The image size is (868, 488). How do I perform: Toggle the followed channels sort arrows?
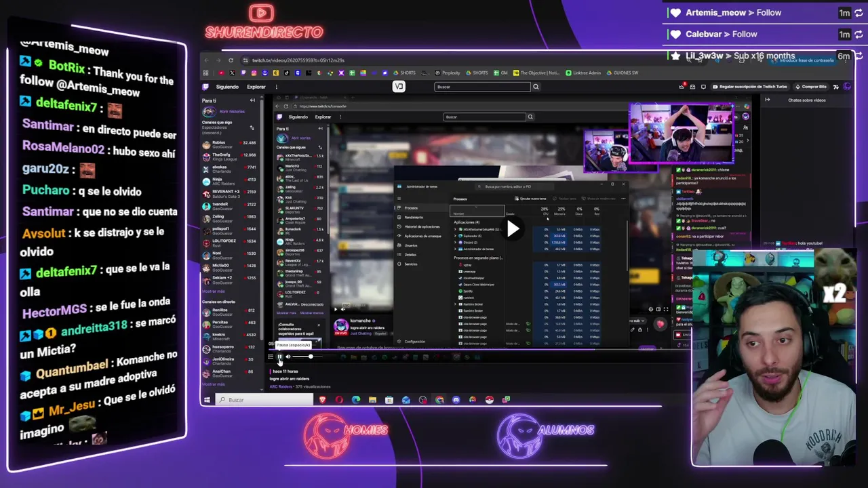252,127
